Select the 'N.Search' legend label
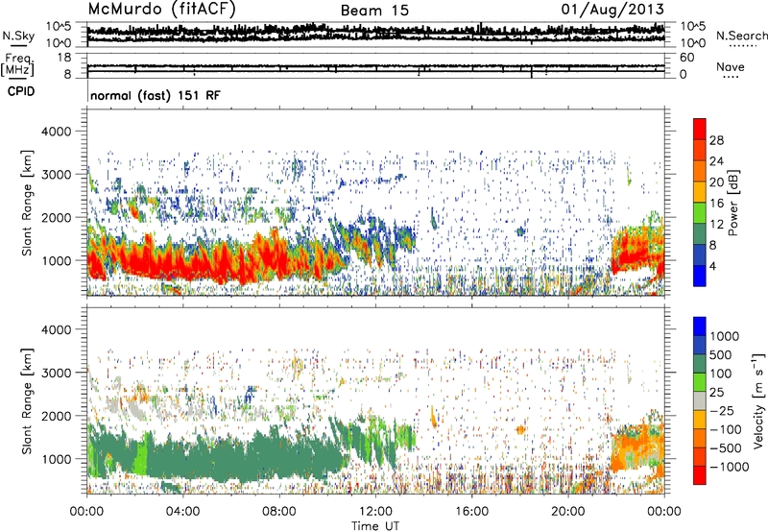Image resolution: width=768 pixels, height=532 pixels. tap(741, 36)
